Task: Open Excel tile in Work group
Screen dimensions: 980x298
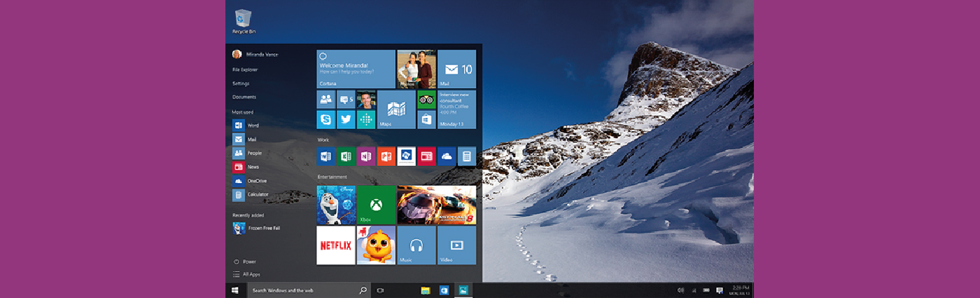Action: [x=346, y=156]
